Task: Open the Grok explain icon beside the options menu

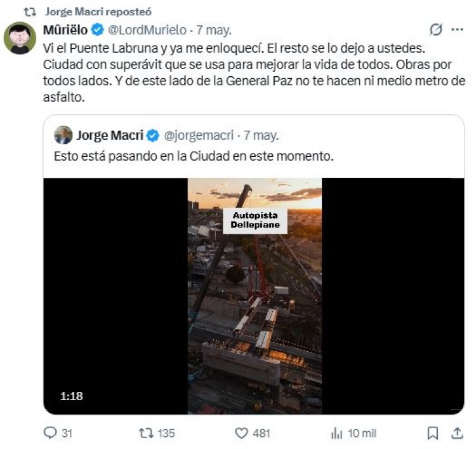Action: click(436, 29)
